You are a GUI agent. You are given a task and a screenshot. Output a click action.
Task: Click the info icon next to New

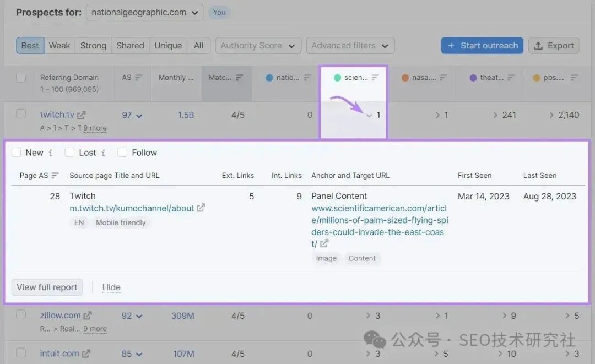click(x=51, y=153)
